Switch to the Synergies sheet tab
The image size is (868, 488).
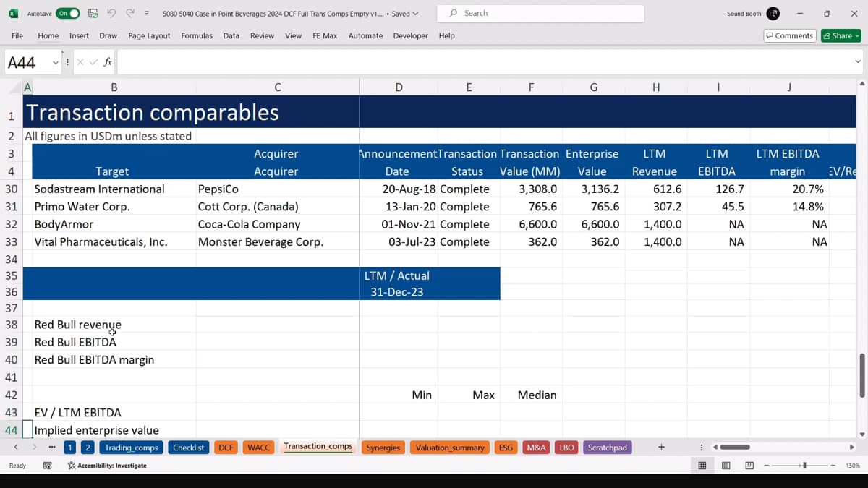tap(383, 448)
